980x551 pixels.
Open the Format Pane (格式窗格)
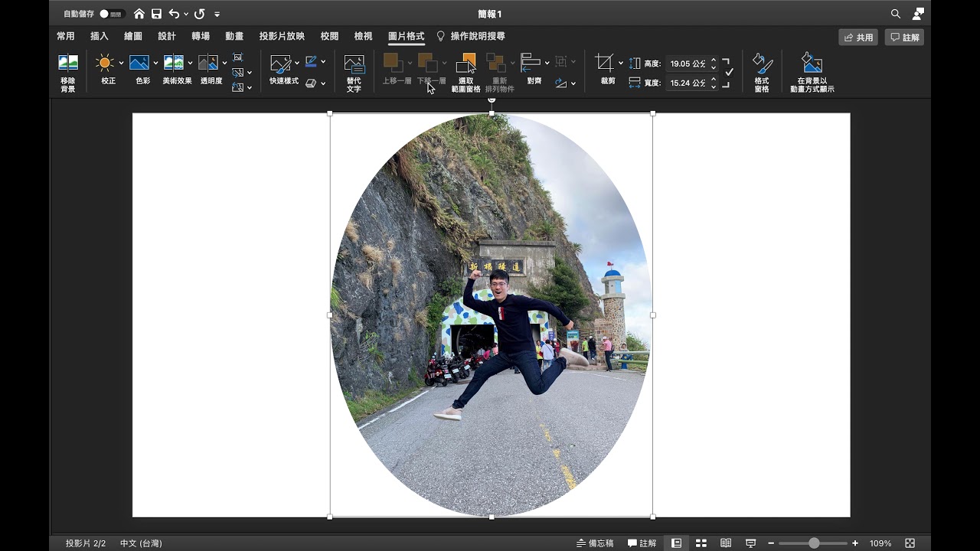[761, 64]
